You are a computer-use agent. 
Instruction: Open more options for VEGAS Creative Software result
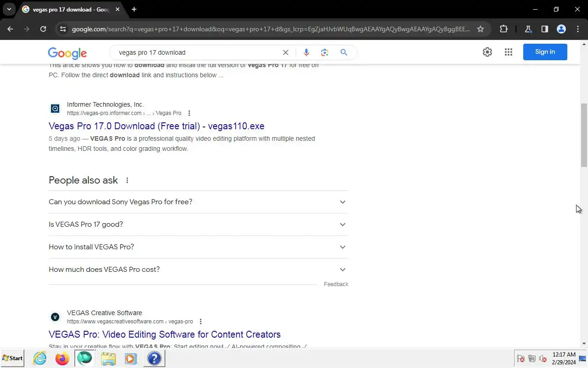point(201,322)
